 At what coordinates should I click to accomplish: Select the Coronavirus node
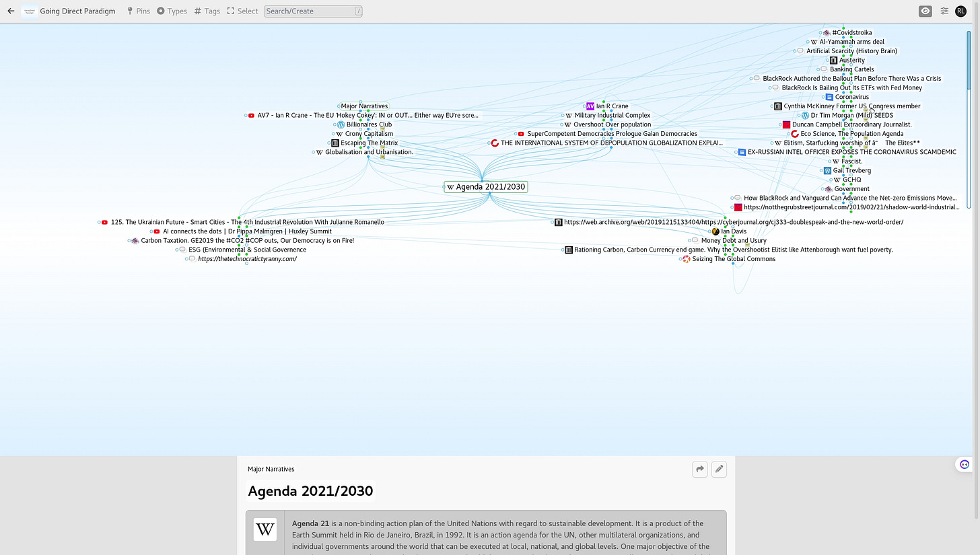coord(847,97)
